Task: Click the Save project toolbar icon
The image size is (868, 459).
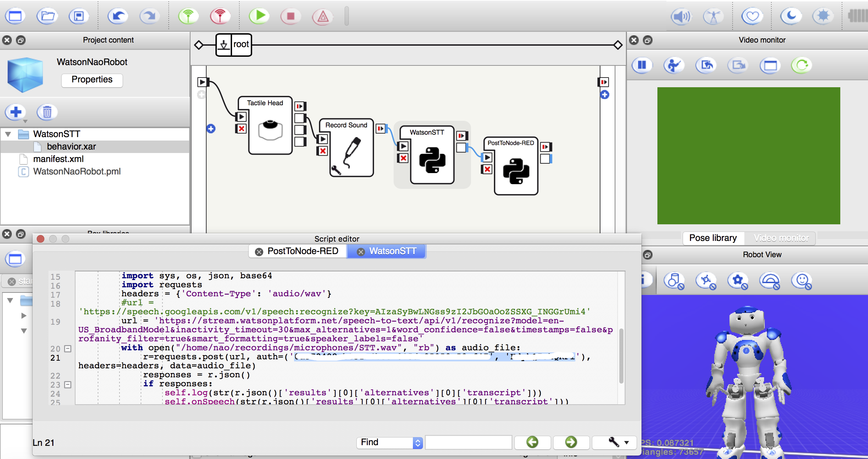Action: (79, 16)
